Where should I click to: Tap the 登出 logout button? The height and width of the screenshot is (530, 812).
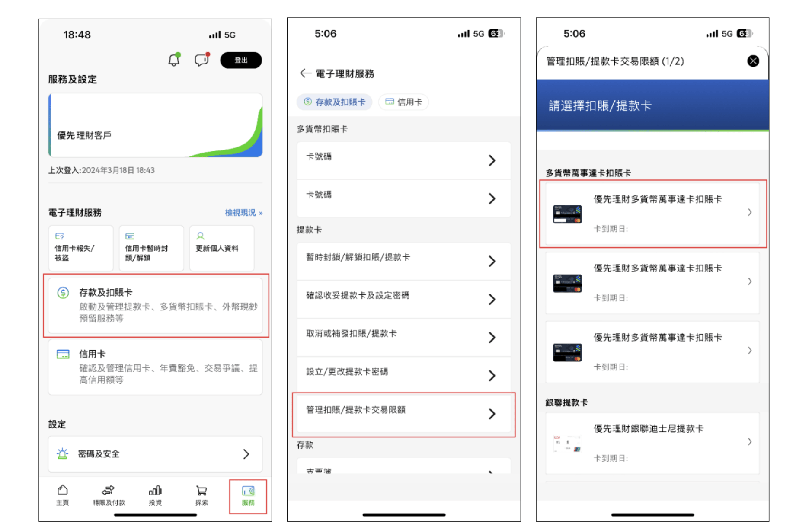[241, 60]
